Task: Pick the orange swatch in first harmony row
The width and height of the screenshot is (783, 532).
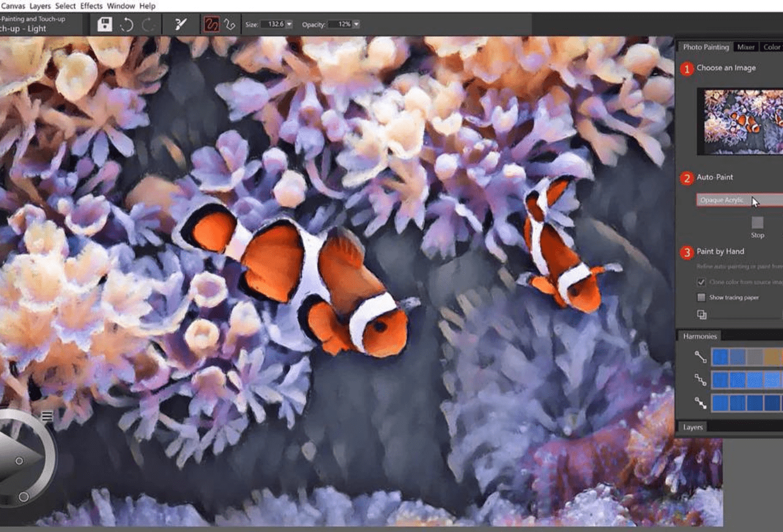Action: [772, 357]
